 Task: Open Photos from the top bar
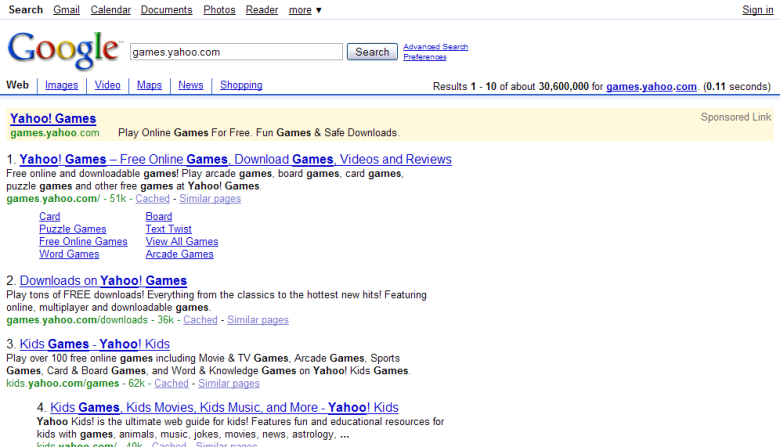tap(219, 10)
